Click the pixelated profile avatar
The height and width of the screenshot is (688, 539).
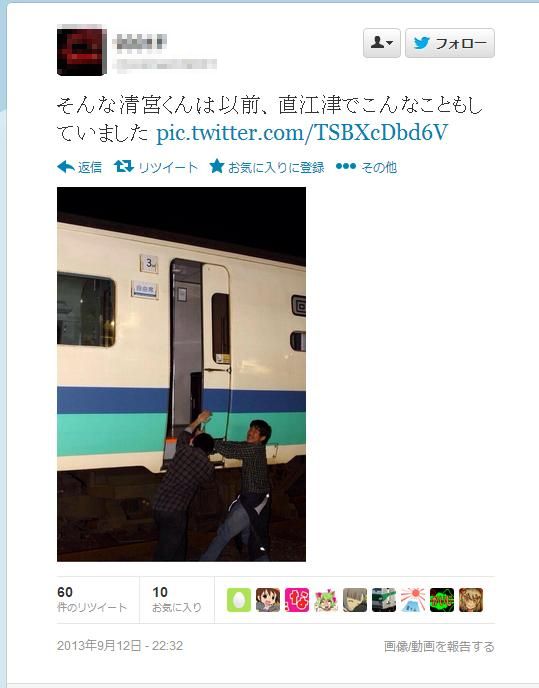click(x=82, y=50)
